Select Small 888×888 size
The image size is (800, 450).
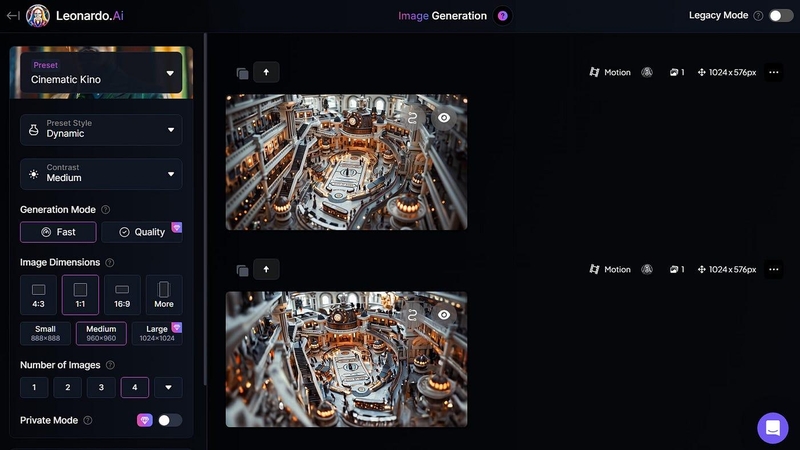tap(45, 334)
